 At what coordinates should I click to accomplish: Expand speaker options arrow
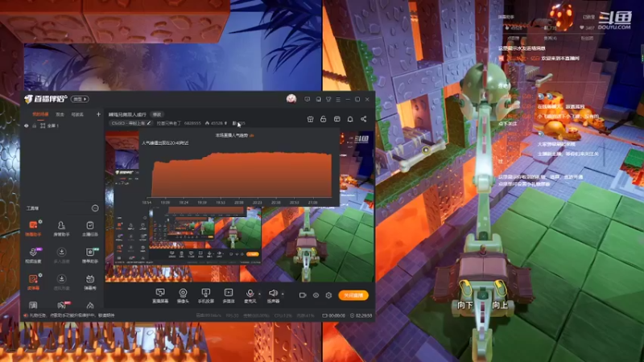(x=283, y=294)
